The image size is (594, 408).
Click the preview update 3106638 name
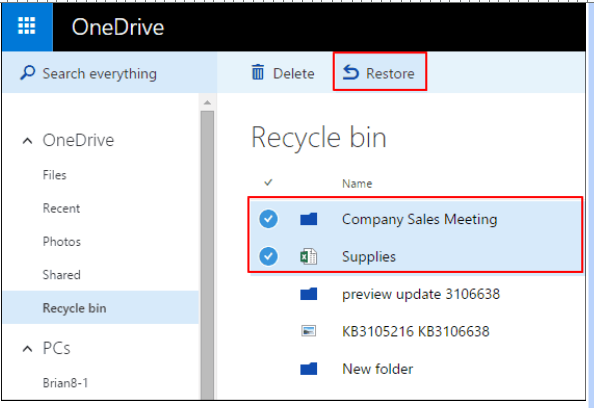[421, 294]
